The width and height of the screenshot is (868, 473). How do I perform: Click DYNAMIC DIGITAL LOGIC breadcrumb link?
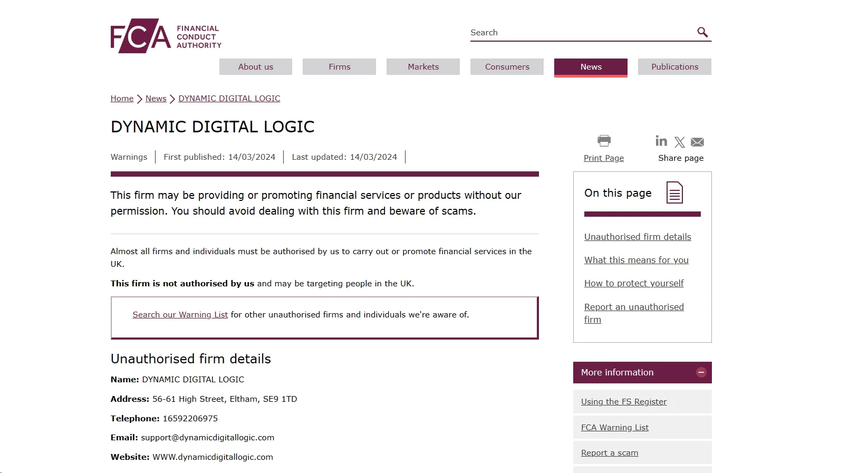point(229,99)
